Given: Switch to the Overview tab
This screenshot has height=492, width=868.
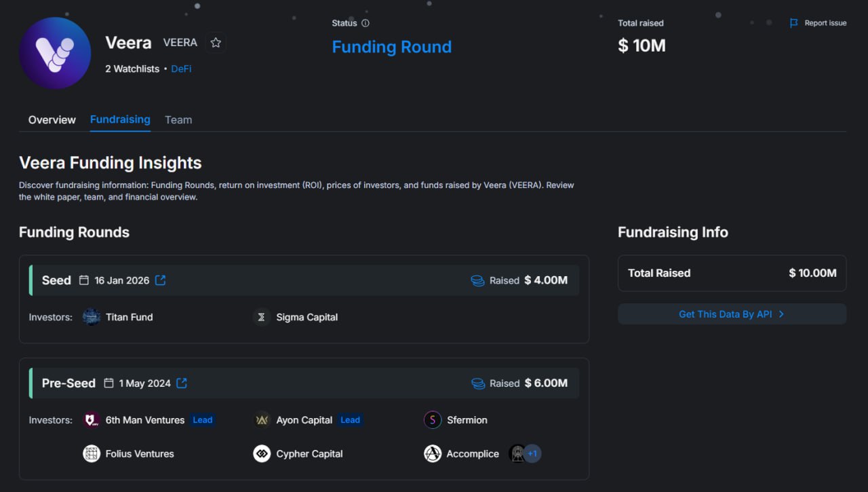Looking at the screenshot, I should [52, 120].
